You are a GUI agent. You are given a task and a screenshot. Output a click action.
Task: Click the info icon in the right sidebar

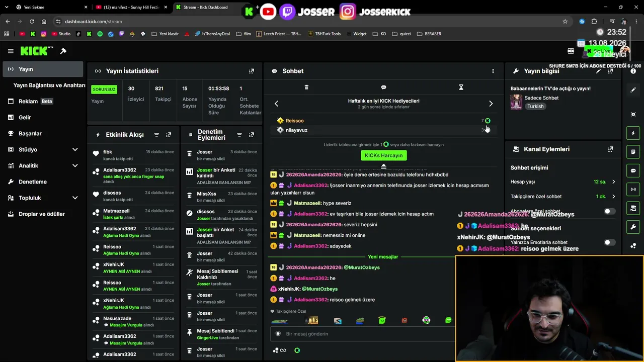tap(633, 71)
